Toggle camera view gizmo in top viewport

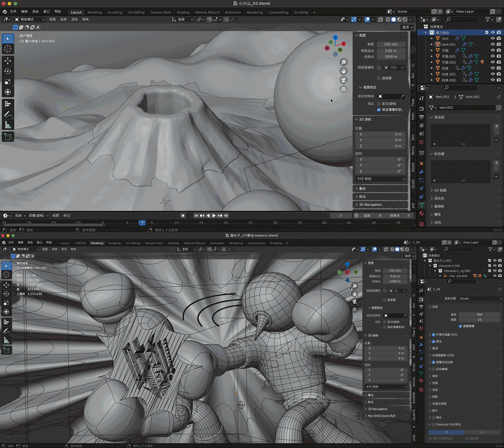point(344,80)
